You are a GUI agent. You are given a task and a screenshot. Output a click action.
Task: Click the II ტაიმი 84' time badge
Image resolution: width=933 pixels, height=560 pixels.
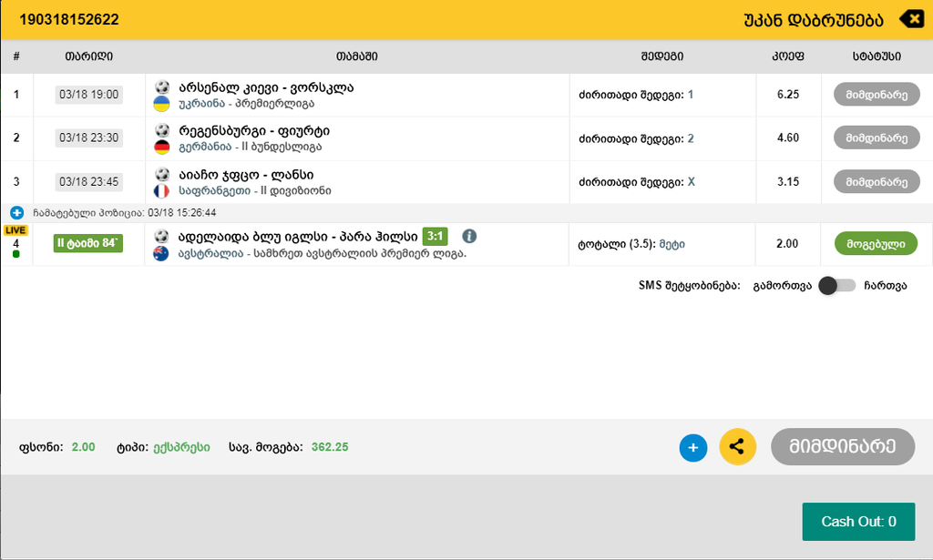pyautogui.click(x=88, y=243)
